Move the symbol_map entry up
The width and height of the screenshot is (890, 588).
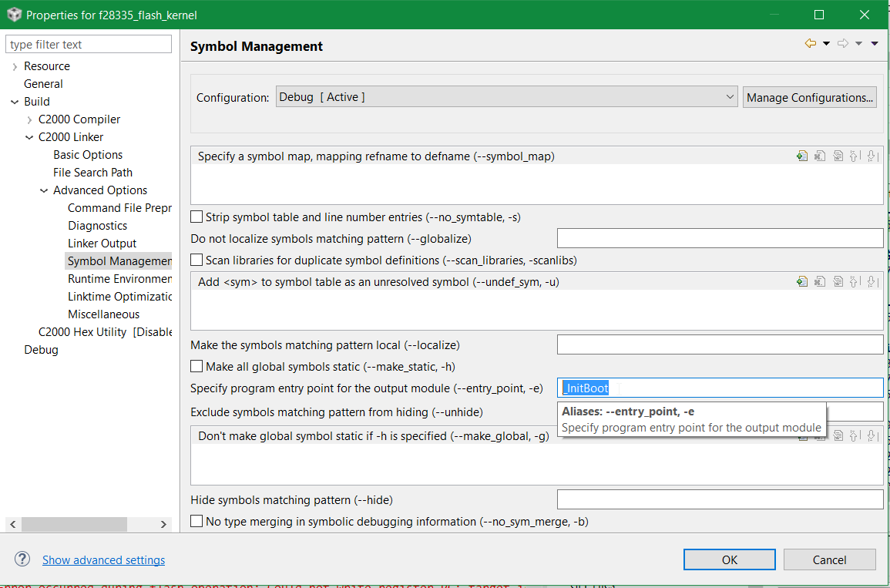tap(854, 156)
